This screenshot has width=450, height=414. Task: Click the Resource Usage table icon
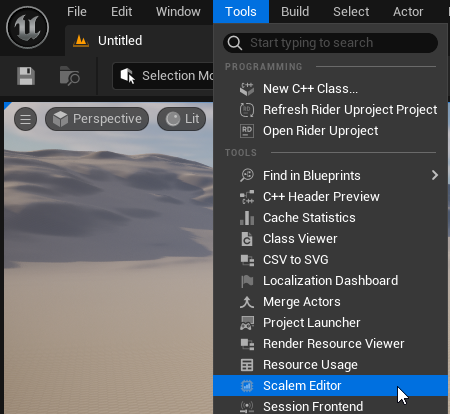click(x=247, y=365)
